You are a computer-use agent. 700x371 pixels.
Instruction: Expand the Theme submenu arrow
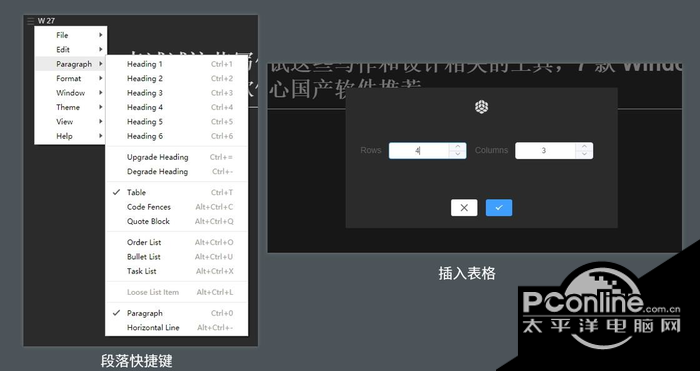(101, 107)
